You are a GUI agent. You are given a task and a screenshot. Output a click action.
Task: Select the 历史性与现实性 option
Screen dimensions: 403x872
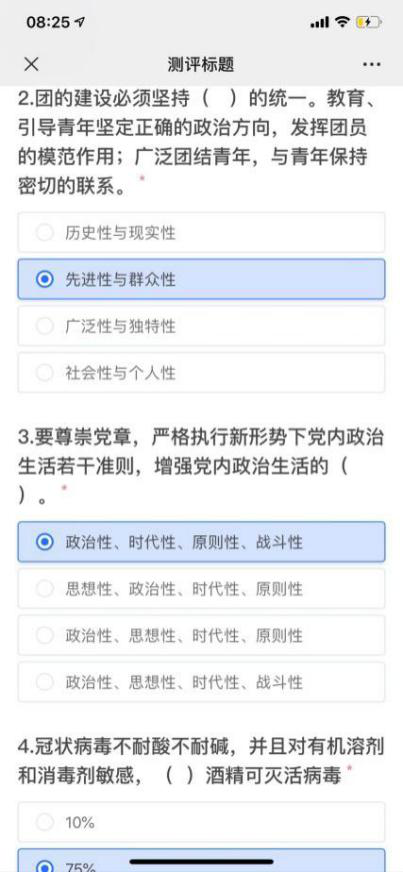[x=201, y=232]
